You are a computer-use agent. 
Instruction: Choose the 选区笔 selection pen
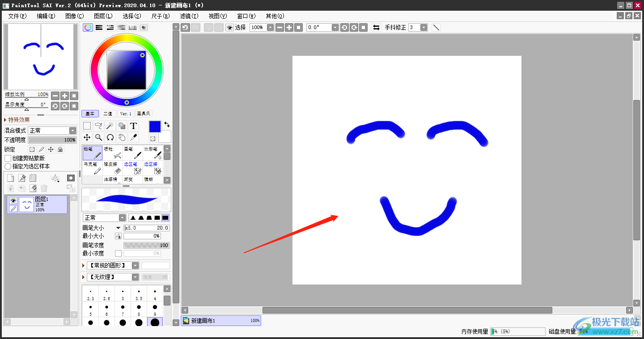pyautogui.click(x=133, y=168)
